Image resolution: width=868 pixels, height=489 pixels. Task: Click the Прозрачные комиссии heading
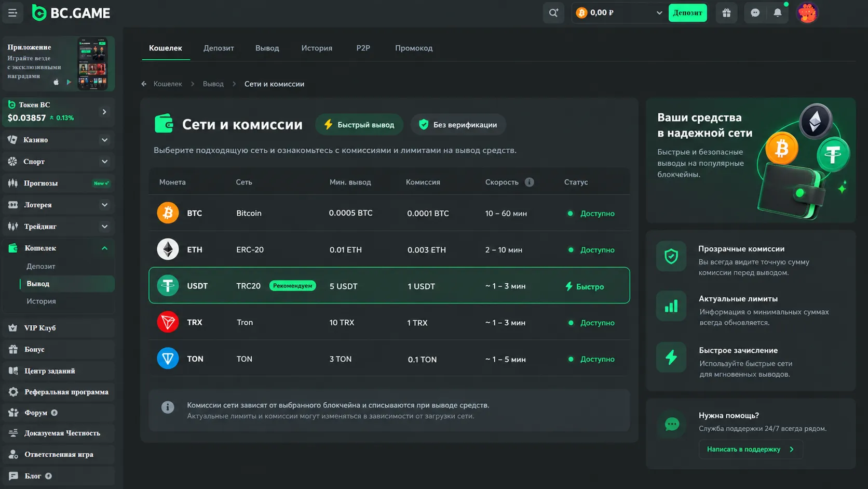point(741,249)
